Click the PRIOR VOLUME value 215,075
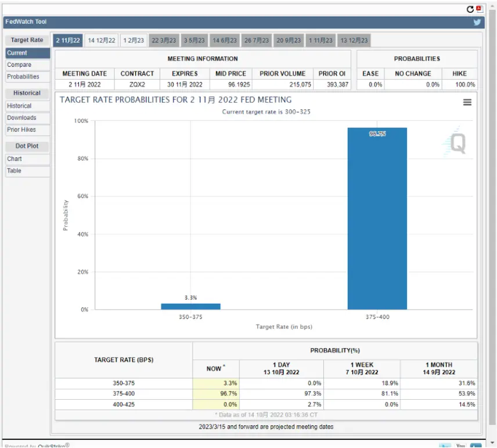 [x=300, y=85]
